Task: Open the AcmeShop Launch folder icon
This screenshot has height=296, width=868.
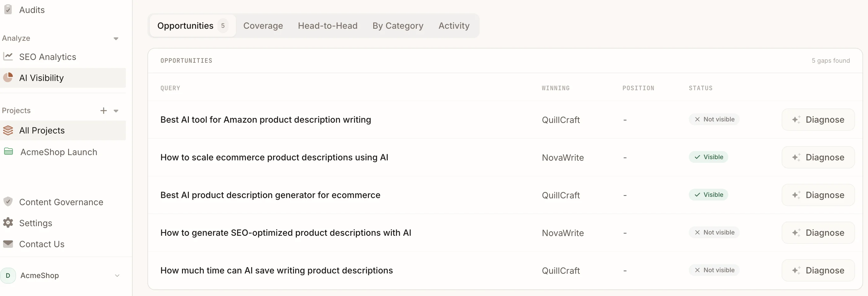Action: pyautogui.click(x=8, y=151)
